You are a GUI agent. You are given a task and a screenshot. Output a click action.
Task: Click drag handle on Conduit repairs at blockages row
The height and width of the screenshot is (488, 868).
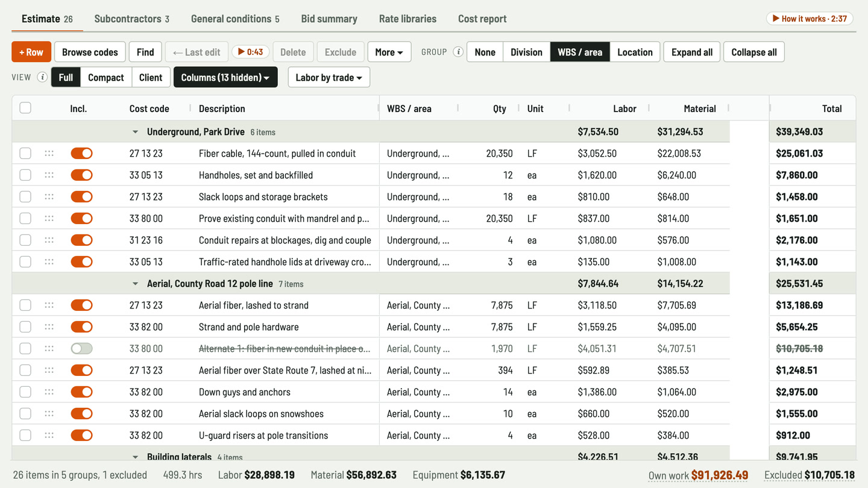(x=49, y=240)
